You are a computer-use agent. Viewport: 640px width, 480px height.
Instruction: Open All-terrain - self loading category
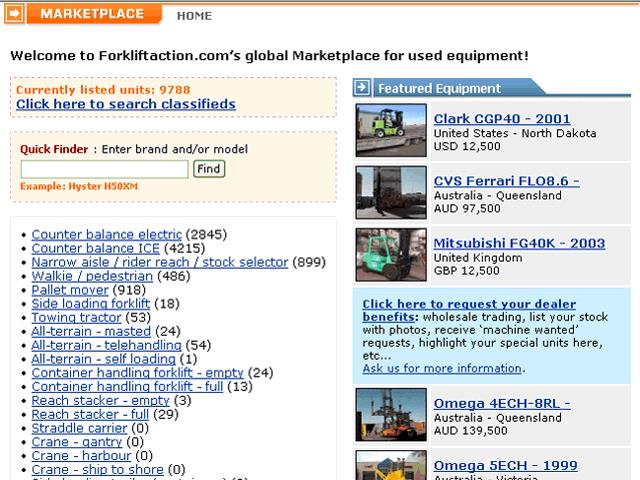(104, 359)
